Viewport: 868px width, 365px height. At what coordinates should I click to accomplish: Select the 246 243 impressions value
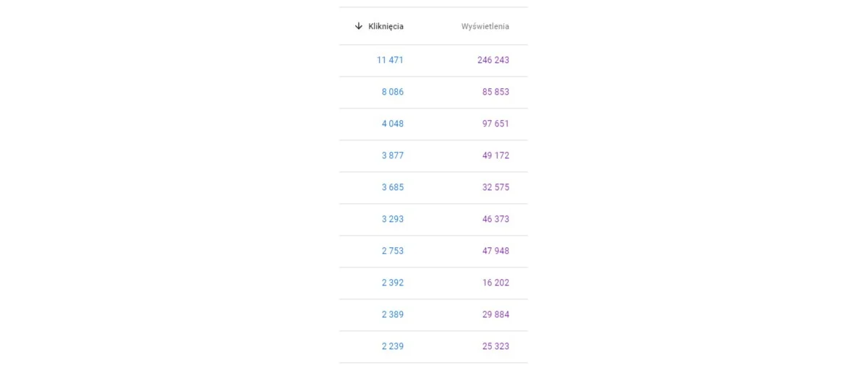tap(493, 60)
